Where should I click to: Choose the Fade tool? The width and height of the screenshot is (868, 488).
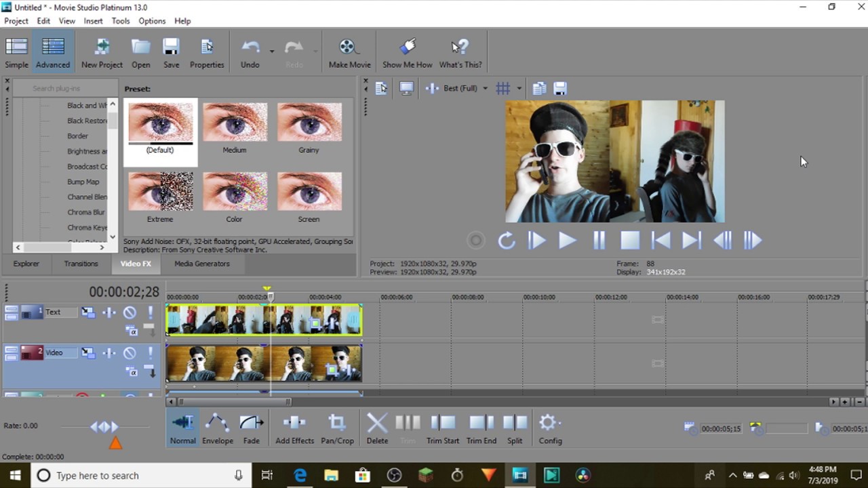coord(251,430)
